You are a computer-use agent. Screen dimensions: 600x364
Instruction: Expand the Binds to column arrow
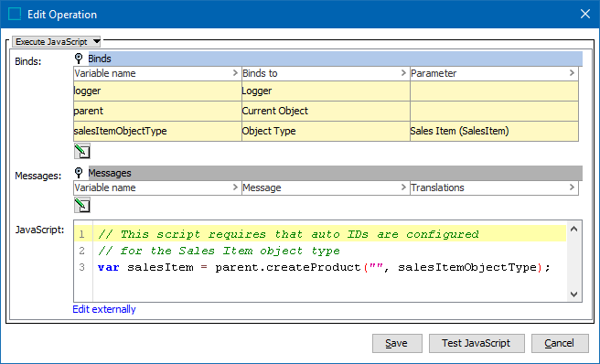(403, 73)
